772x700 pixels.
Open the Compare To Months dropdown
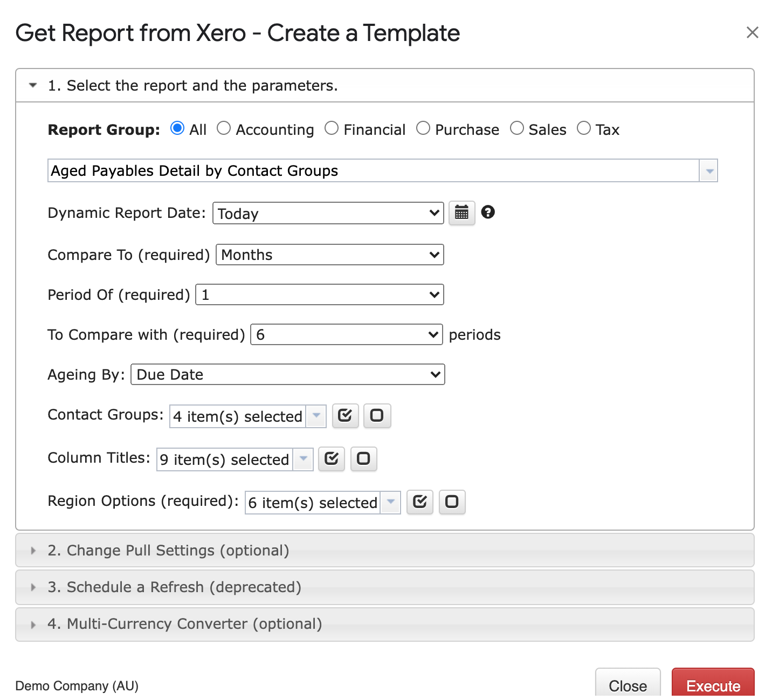click(x=330, y=255)
